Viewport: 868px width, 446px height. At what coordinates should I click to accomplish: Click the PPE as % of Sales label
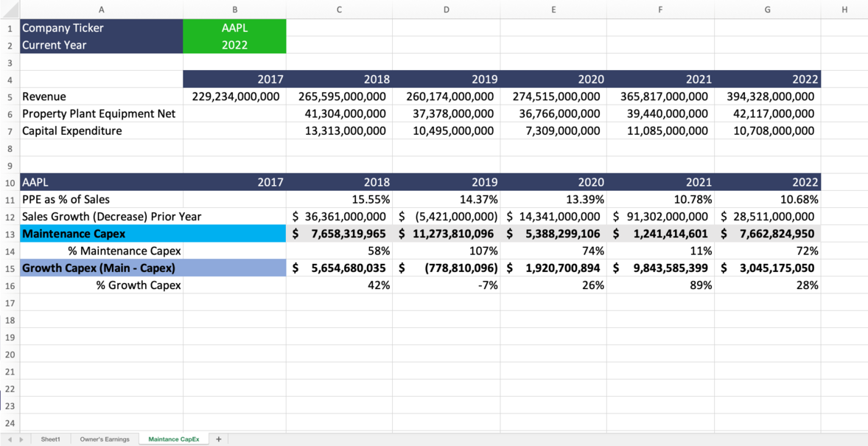pyautogui.click(x=65, y=199)
